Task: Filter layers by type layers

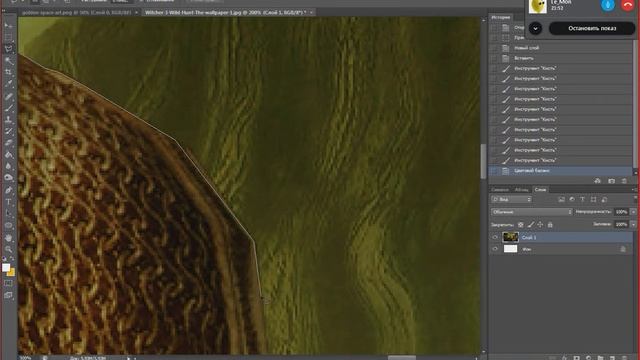Action: 582,199
